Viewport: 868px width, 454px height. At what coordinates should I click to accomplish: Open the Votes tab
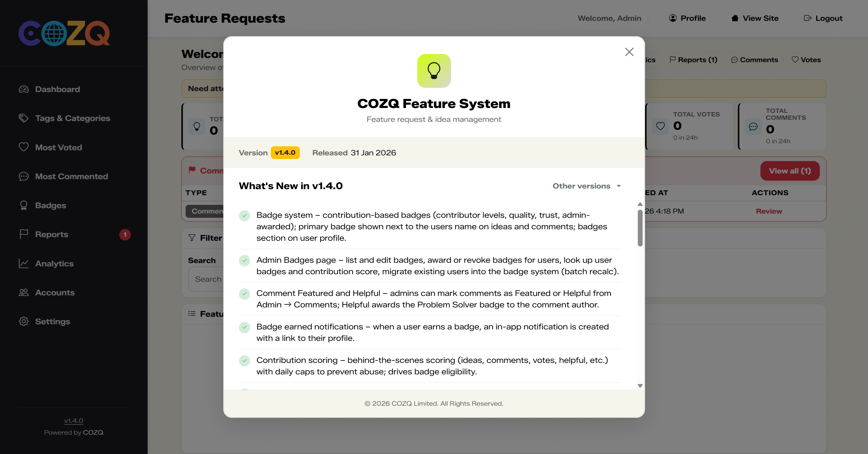click(x=806, y=60)
